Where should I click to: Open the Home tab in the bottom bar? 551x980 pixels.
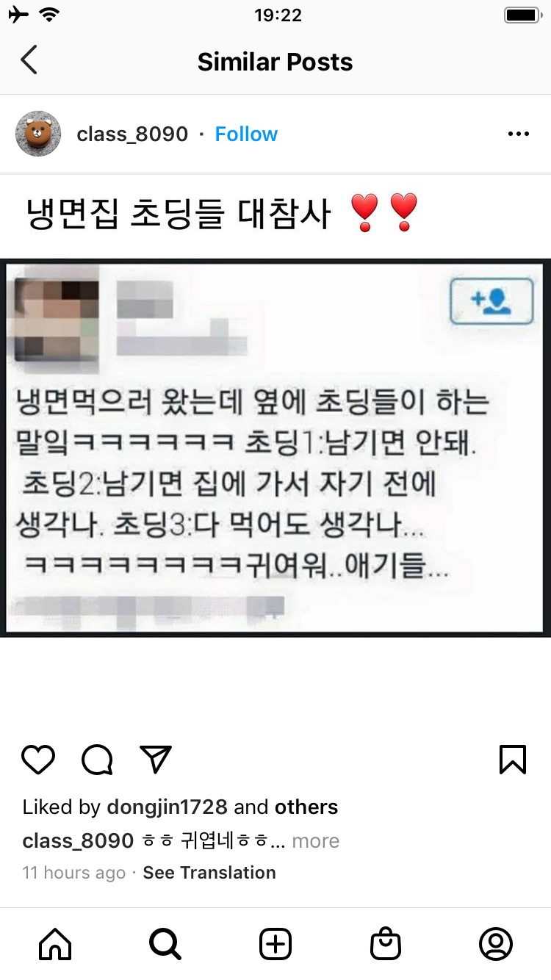(55, 943)
